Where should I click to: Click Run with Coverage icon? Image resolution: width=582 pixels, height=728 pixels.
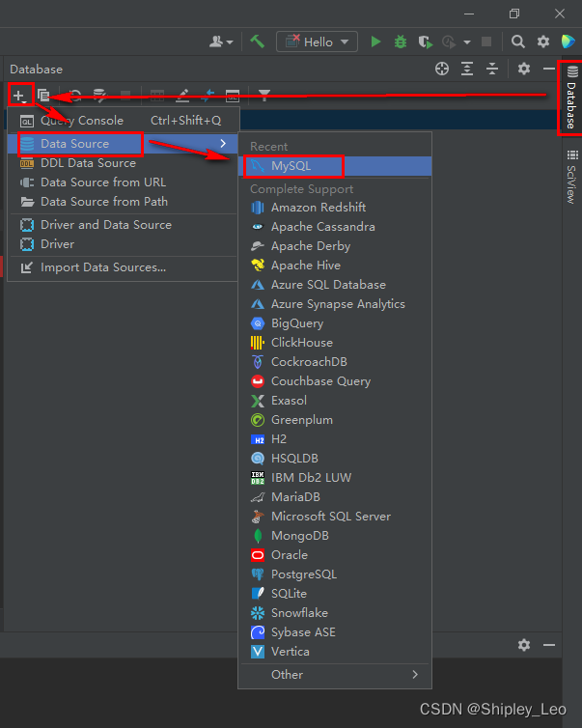[x=425, y=42]
